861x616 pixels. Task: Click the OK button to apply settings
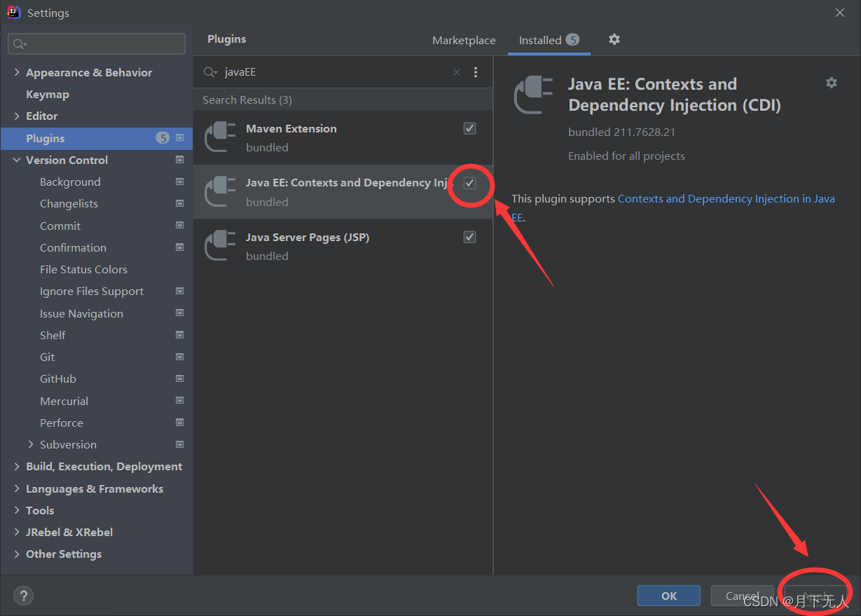coord(668,596)
